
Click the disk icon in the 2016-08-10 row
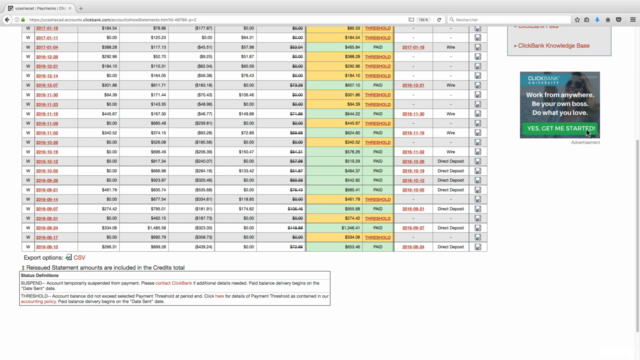click(478, 247)
